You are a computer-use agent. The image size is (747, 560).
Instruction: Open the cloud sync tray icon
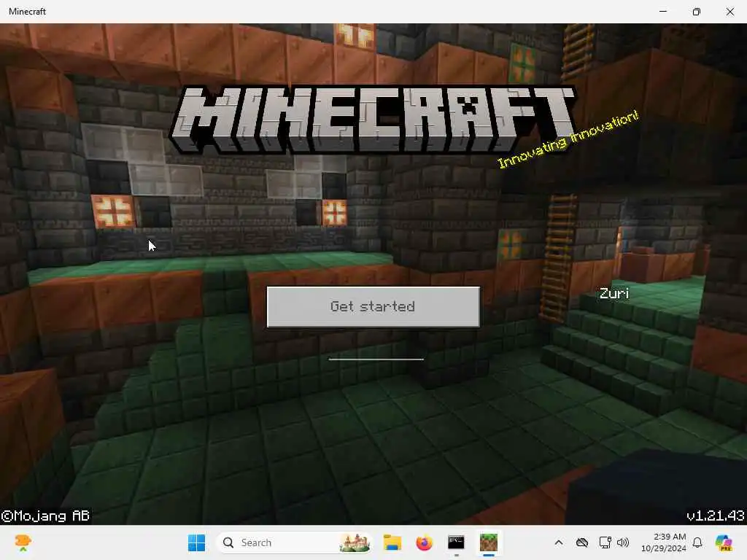582,542
